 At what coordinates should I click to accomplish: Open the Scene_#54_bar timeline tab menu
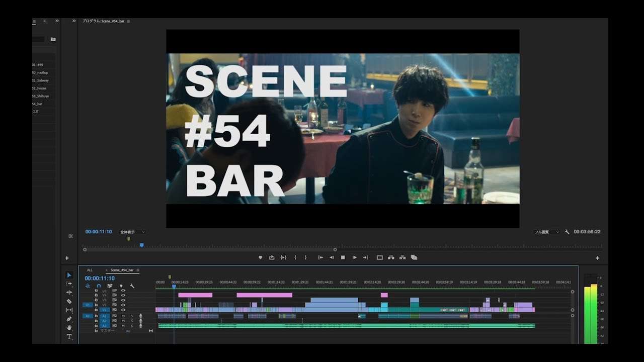(138, 270)
